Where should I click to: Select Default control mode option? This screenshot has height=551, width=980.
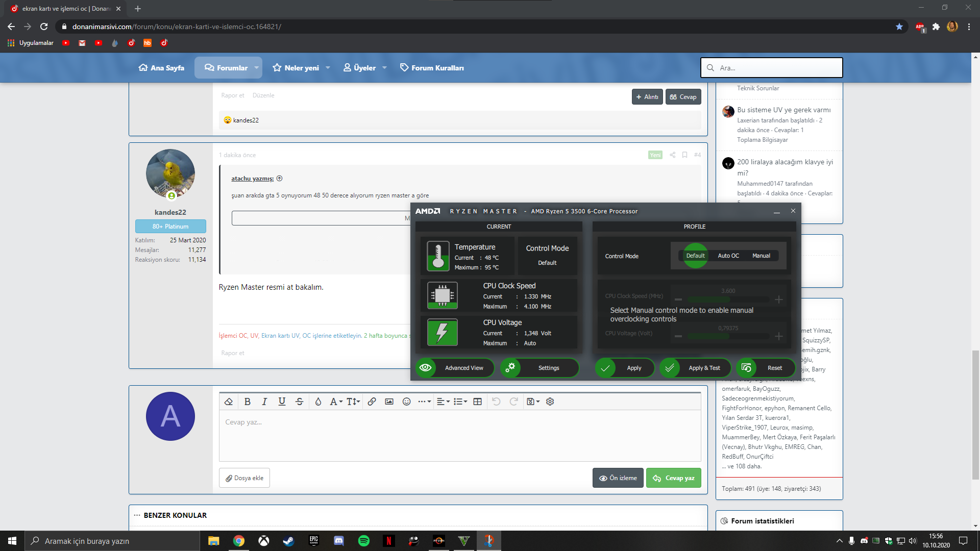[x=695, y=256]
